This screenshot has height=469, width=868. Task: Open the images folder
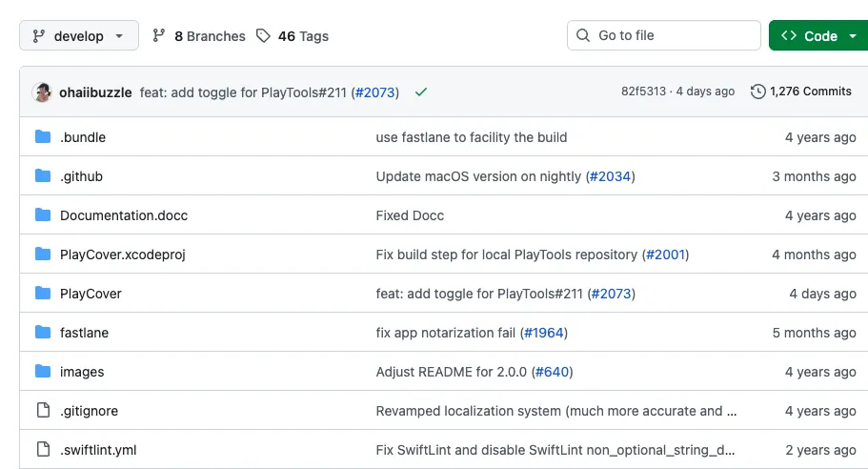point(82,372)
